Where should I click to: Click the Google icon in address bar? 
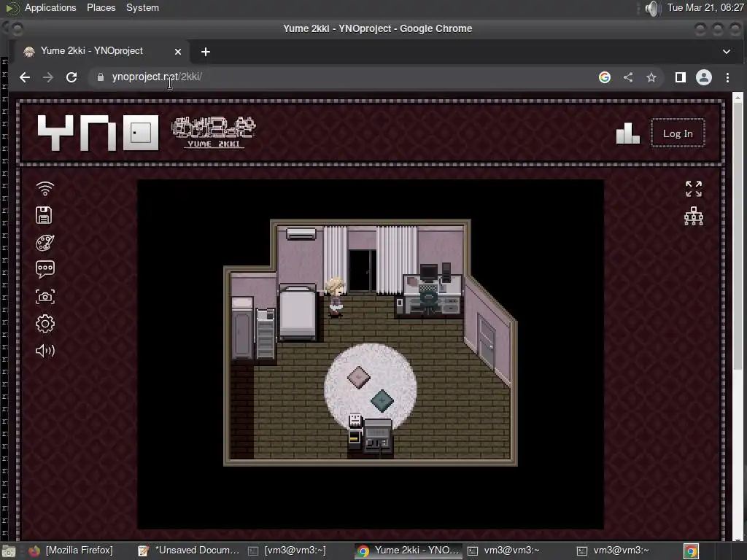(x=605, y=77)
